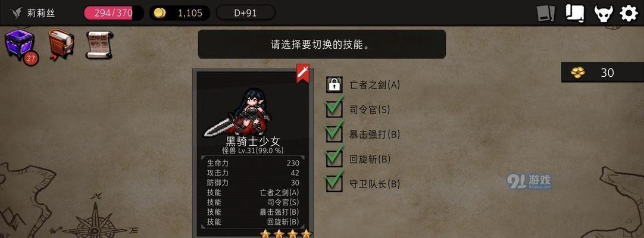Click the locked 亡者之剑(A) skill box
644x238 pixels.
(x=334, y=84)
